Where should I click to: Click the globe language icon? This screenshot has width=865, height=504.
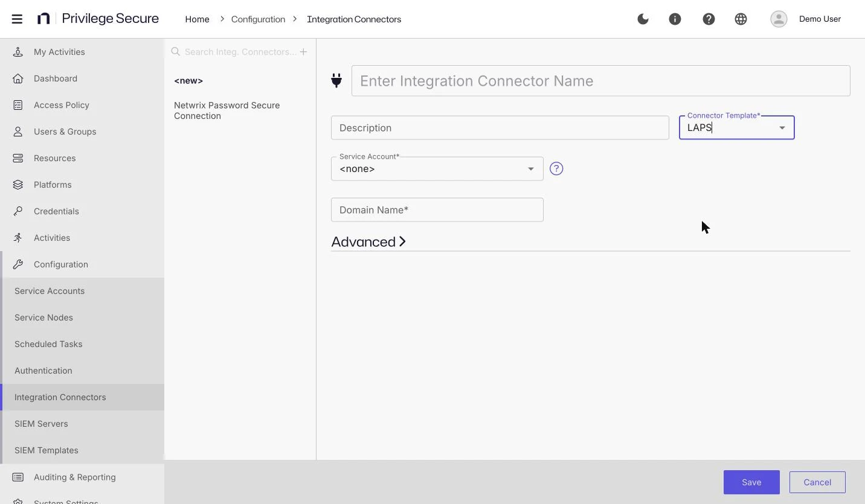(x=741, y=19)
